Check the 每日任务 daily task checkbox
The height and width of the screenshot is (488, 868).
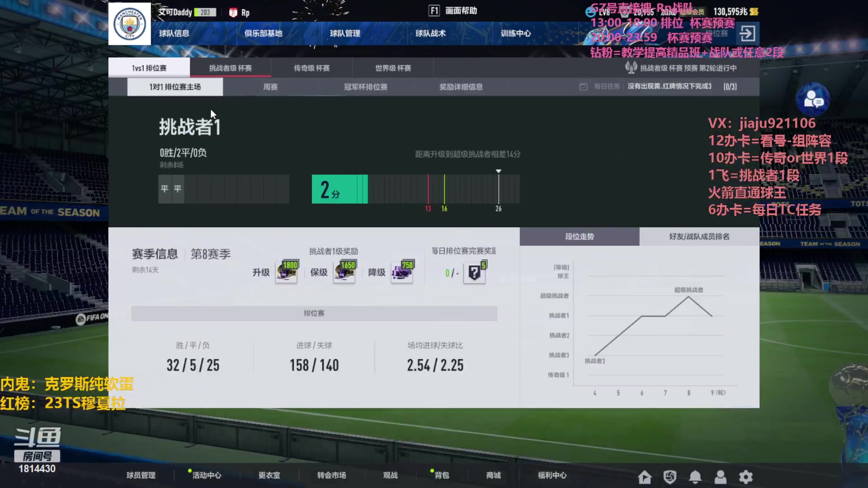584,87
